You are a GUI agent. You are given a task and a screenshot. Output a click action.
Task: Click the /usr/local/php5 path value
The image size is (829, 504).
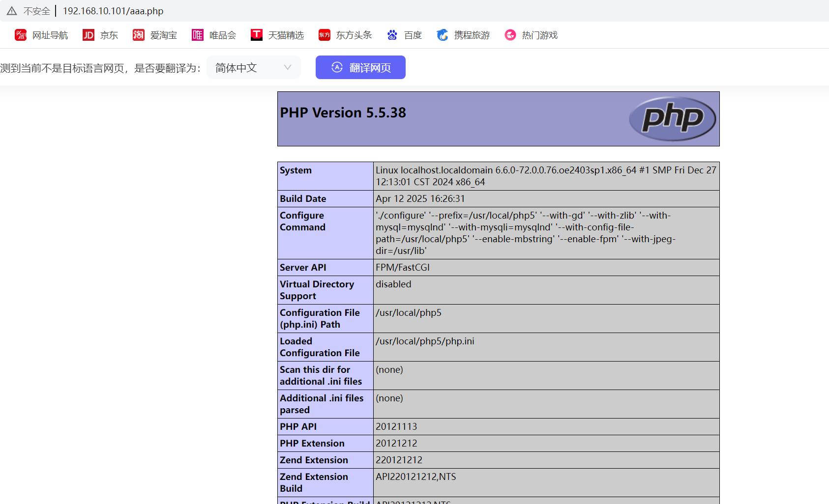click(x=409, y=312)
